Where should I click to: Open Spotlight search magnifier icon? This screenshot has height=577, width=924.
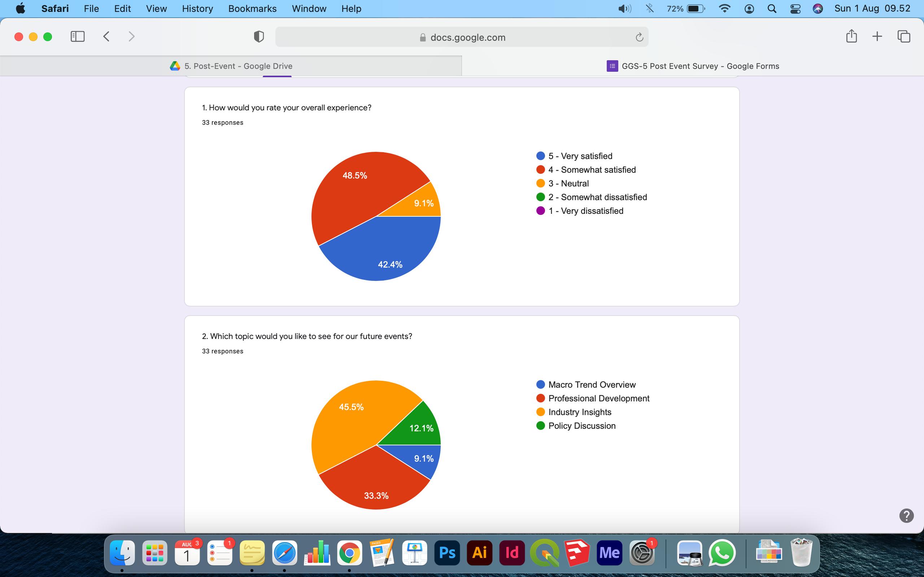pos(772,9)
